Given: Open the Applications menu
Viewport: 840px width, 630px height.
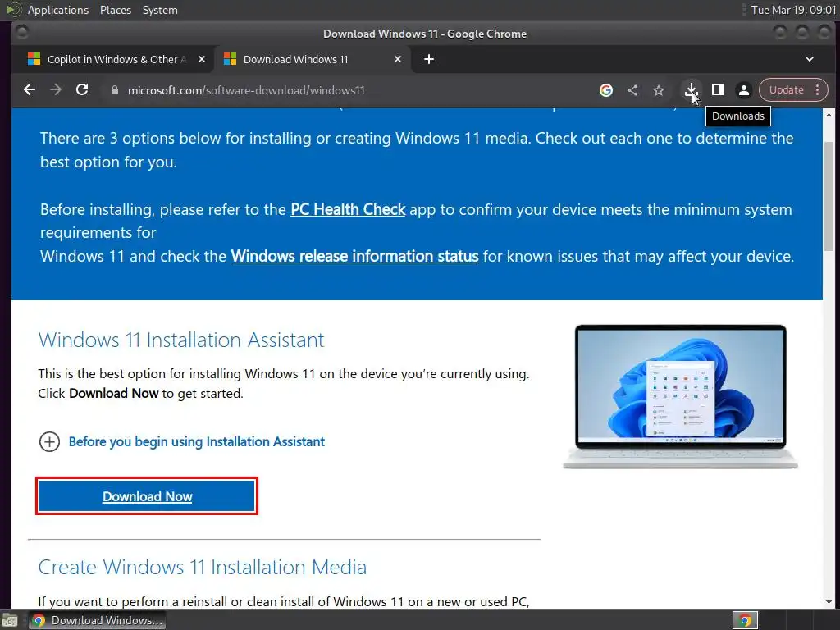Looking at the screenshot, I should (58, 10).
